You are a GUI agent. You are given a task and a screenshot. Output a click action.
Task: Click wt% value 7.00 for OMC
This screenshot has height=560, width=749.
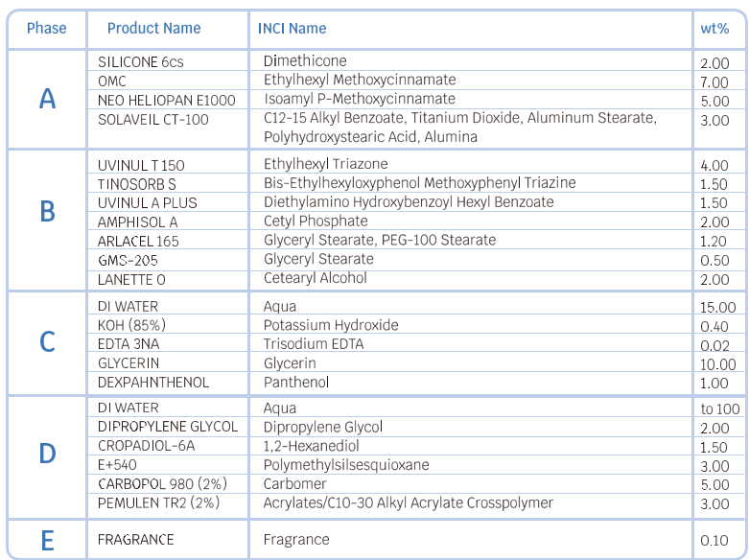pos(714,82)
